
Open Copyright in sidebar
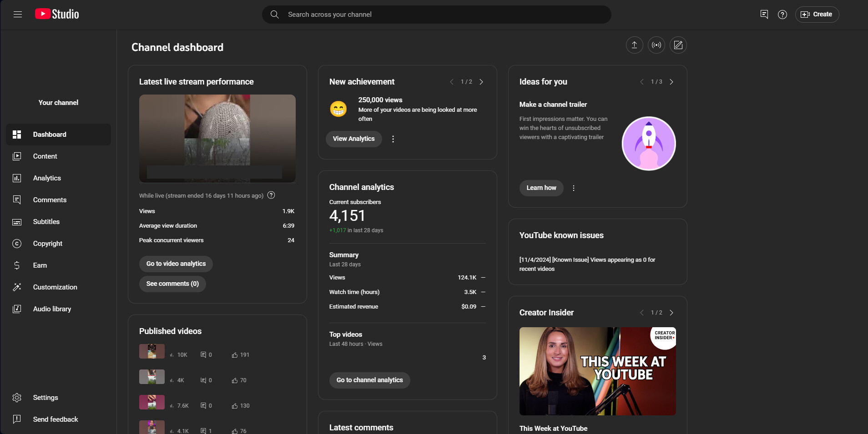[58, 244]
